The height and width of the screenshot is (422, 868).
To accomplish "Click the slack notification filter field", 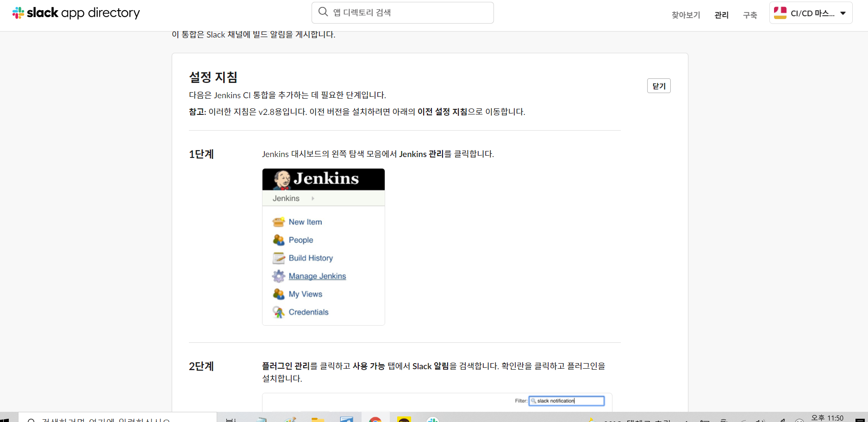I will pos(567,401).
